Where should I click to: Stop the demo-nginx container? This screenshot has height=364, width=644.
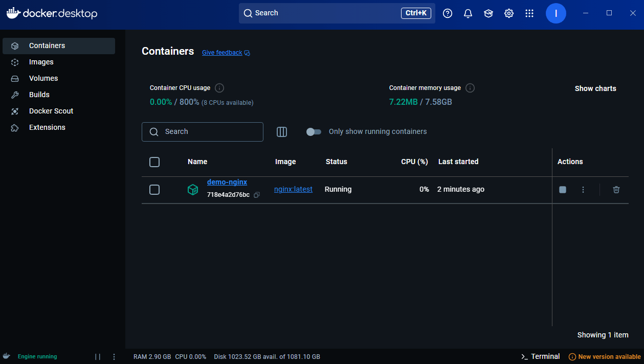point(563,190)
